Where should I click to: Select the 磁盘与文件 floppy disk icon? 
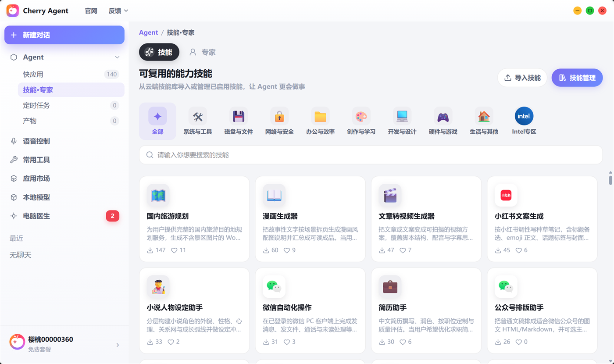(239, 116)
